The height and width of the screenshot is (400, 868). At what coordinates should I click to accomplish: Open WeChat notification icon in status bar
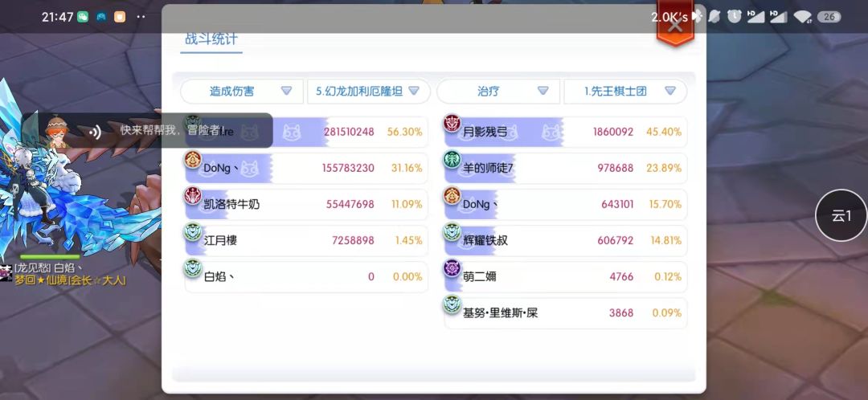point(83,17)
